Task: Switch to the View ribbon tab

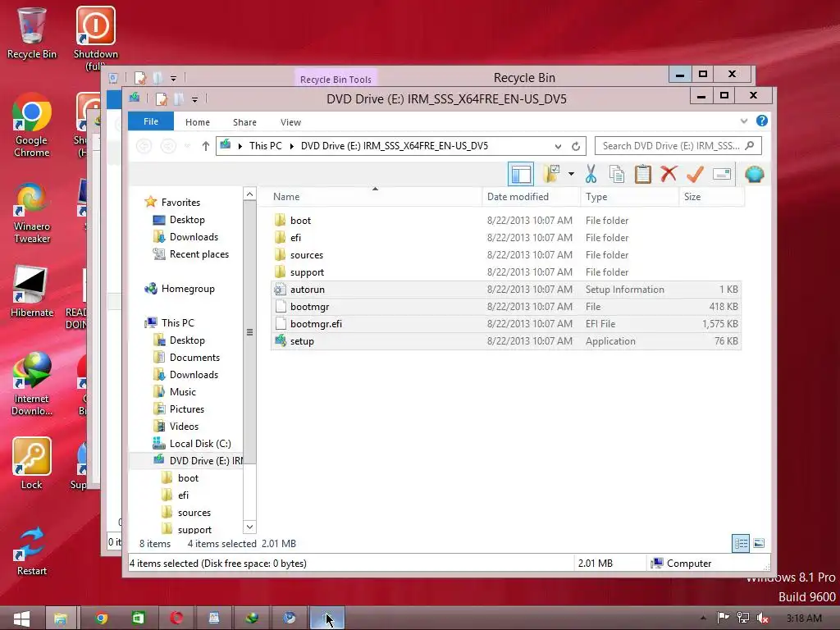Action: 290,122
